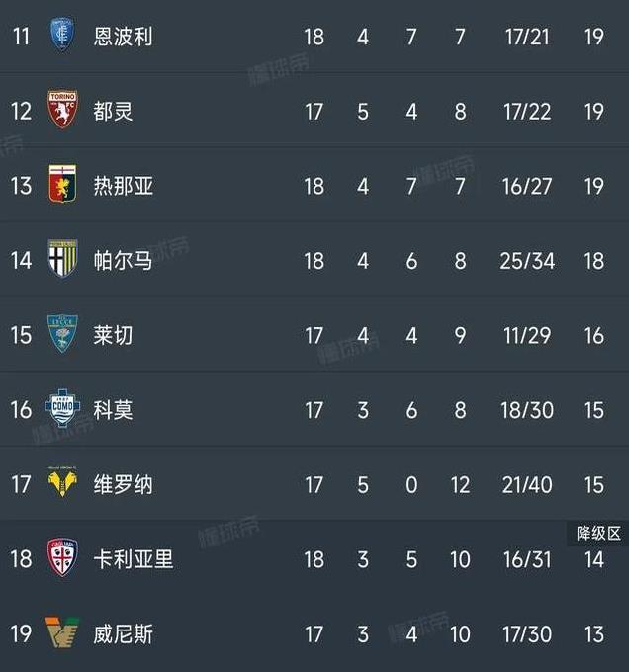Open the 莱切 team page
Viewport: 629px width, 672px height.
(x=113, y=335)
